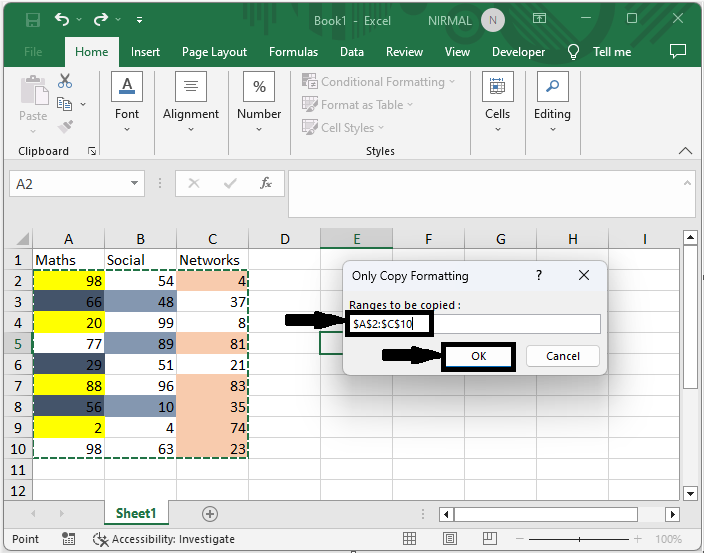Open the Comments speech bubble icon
704x553 pixels.
click(678, 51)
